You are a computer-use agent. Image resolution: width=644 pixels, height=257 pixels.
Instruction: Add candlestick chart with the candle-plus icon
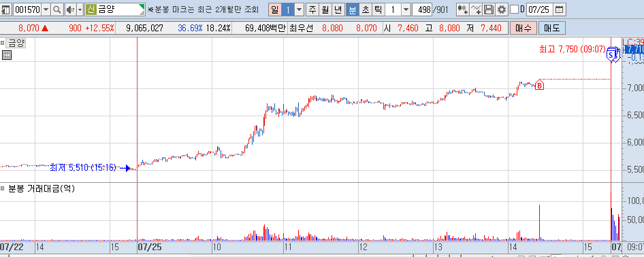[x=463, y=10]
